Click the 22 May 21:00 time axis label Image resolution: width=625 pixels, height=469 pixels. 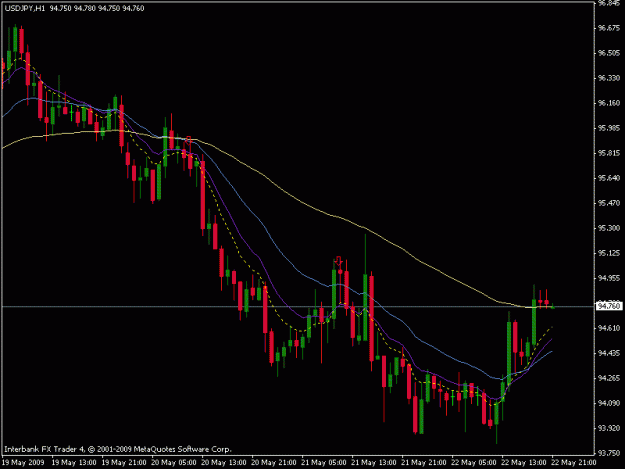(x=573, y=463)
